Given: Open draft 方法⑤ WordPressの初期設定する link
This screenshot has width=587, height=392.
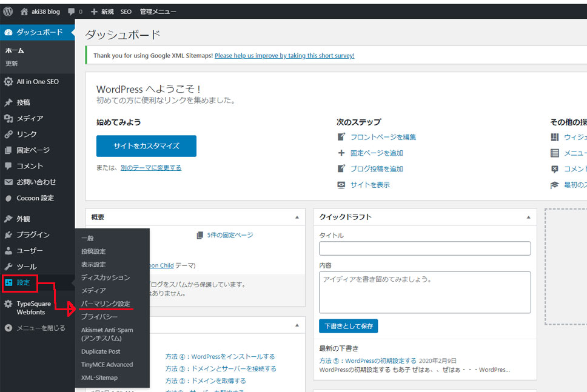Looking at the screenshot, I should [367, 361].
